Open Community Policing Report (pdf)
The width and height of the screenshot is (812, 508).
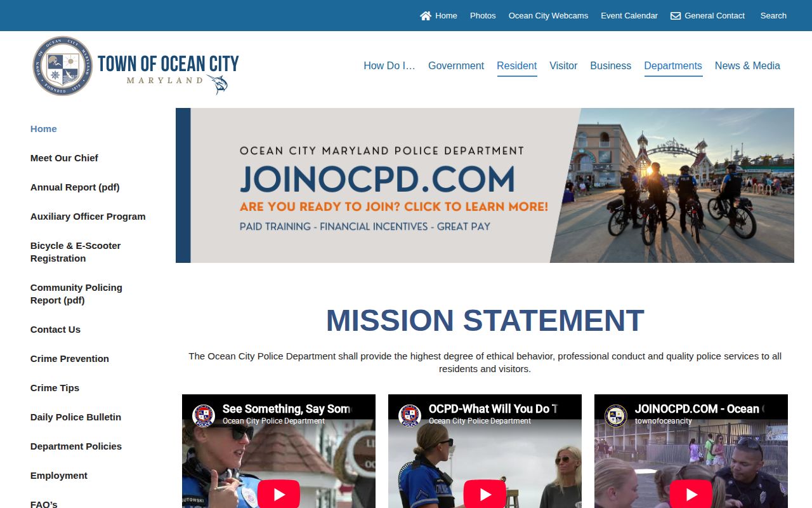coord(76,294)
